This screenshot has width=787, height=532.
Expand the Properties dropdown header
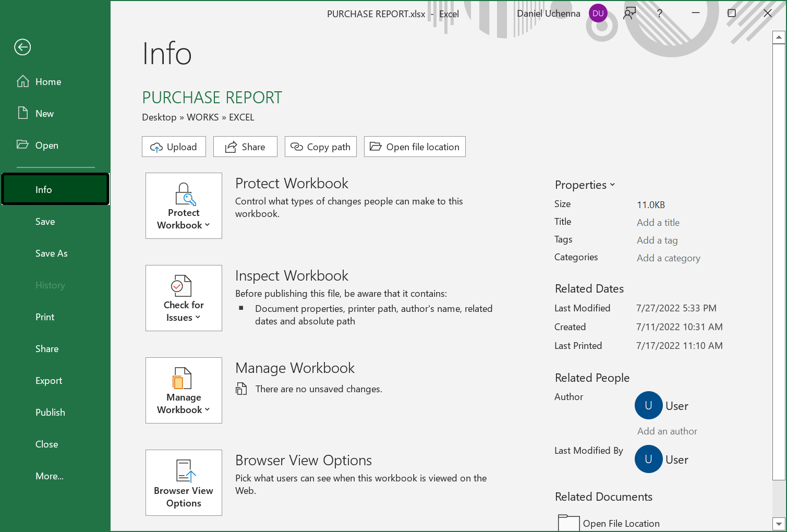pos(585,185)
